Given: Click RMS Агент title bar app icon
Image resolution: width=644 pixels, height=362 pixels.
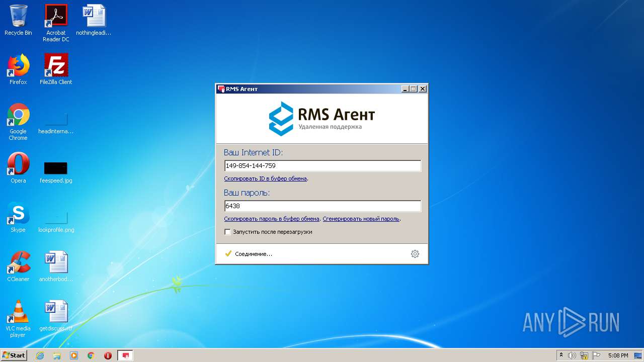Looking at the screenshot, I should [x=221, y=89].
